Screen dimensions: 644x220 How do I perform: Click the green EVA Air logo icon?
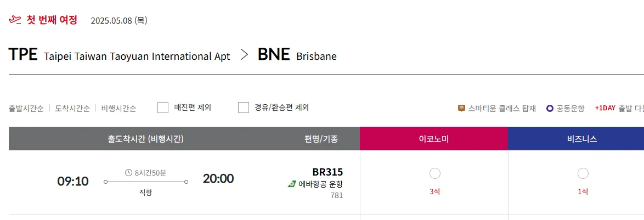click(x=292, y=184)
